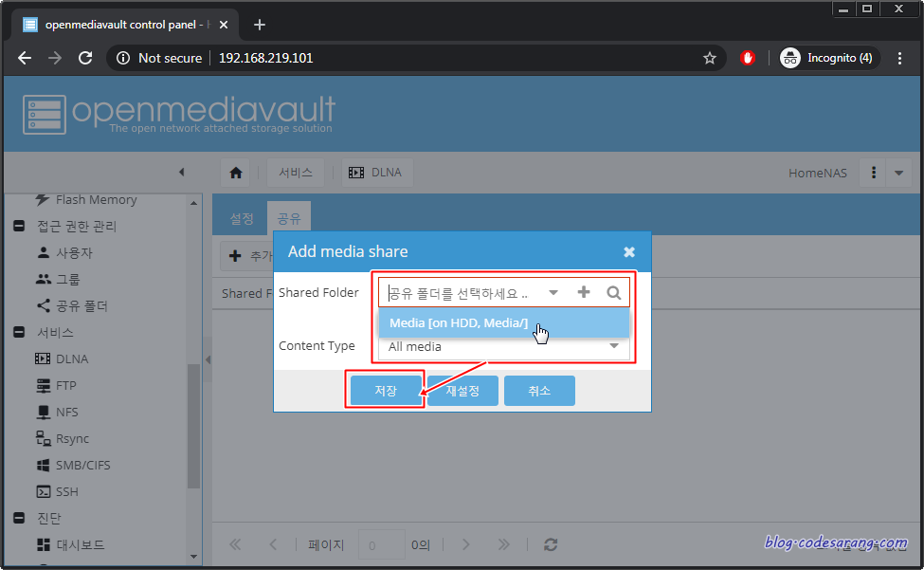Viewport: 924px width, 570px height.
Task: Go to previous page in pager
Action: coord(273,544)
